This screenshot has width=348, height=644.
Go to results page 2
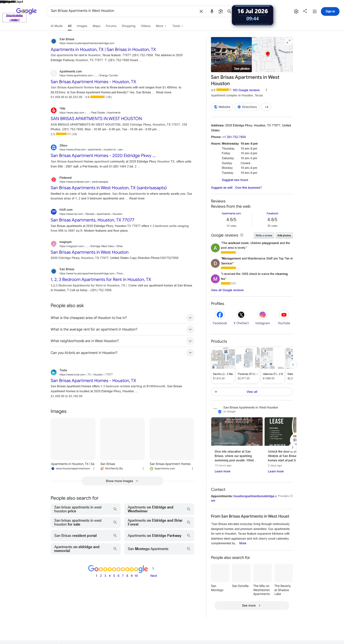pos(101,576)
